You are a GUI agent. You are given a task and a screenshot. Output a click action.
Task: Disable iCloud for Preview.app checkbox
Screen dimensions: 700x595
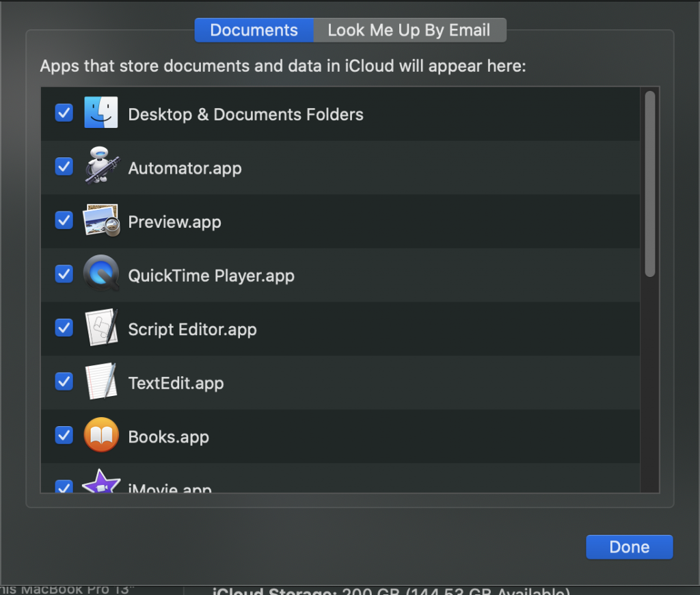click(x=64, y=220)
